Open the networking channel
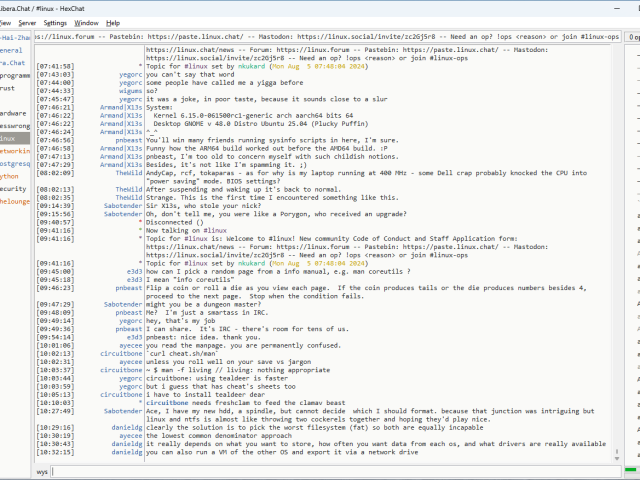 pyautogui.click(x=14, y=150)
